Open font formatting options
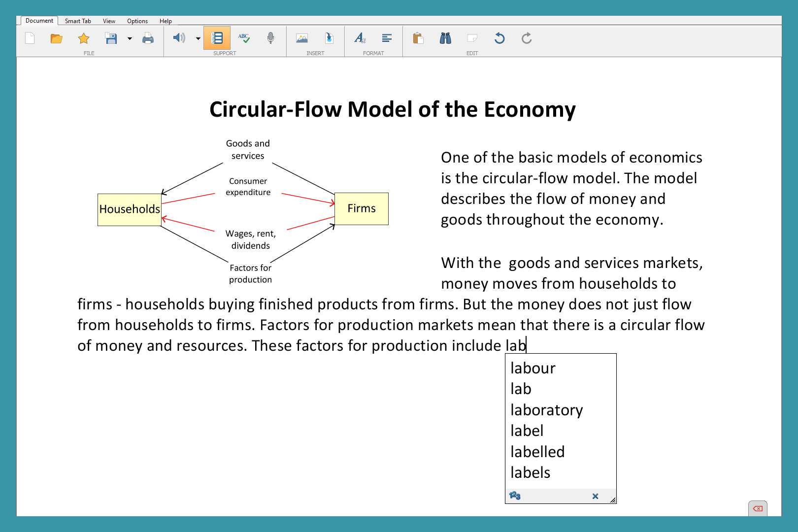Screen dimensions: 798x532 point(360,38)
